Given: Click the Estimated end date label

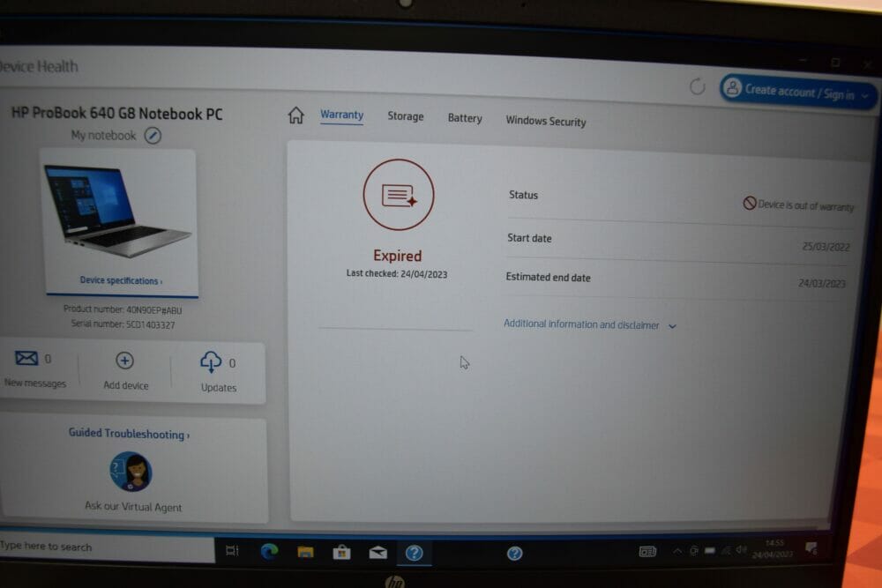Looking at the screenshot, I should coord(548,277).
